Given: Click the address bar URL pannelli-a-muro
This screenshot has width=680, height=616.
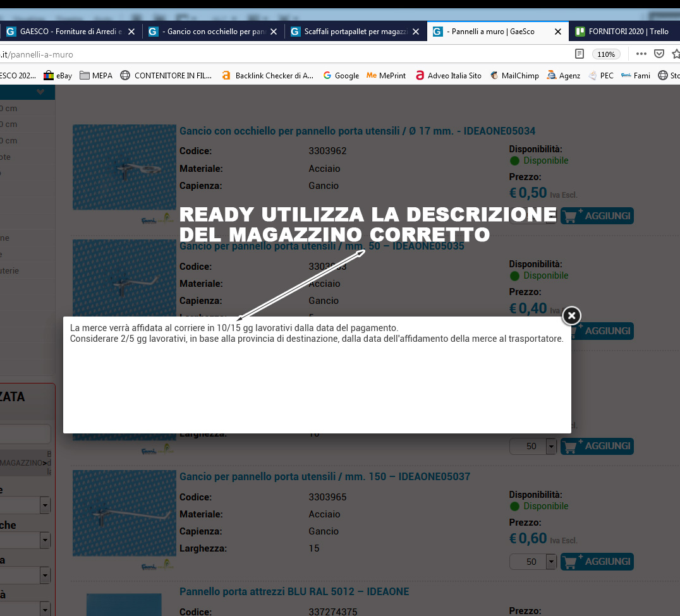Looking at the screenshot, I should pyautogui.click(x=37, y=54).
